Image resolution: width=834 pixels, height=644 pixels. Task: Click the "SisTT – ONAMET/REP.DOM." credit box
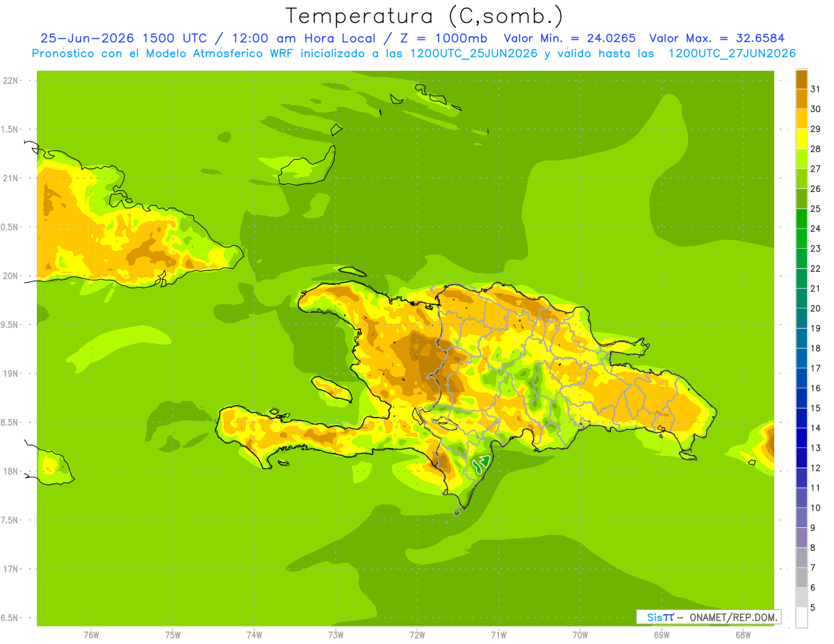pos(708,617)
